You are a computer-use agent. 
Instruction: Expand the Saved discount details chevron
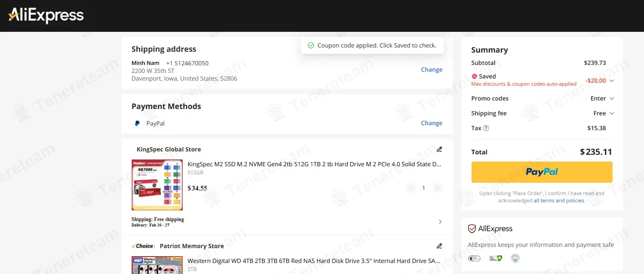(x=612, y=81)
